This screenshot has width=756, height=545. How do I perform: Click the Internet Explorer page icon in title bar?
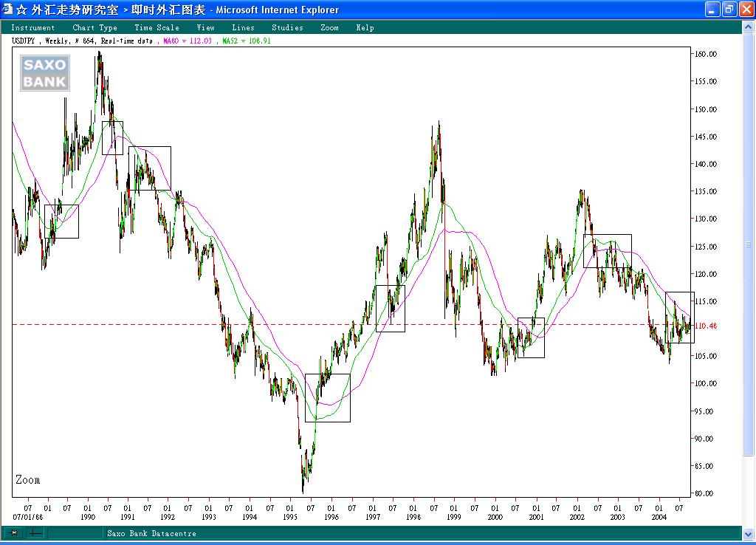tap(7, 9)
